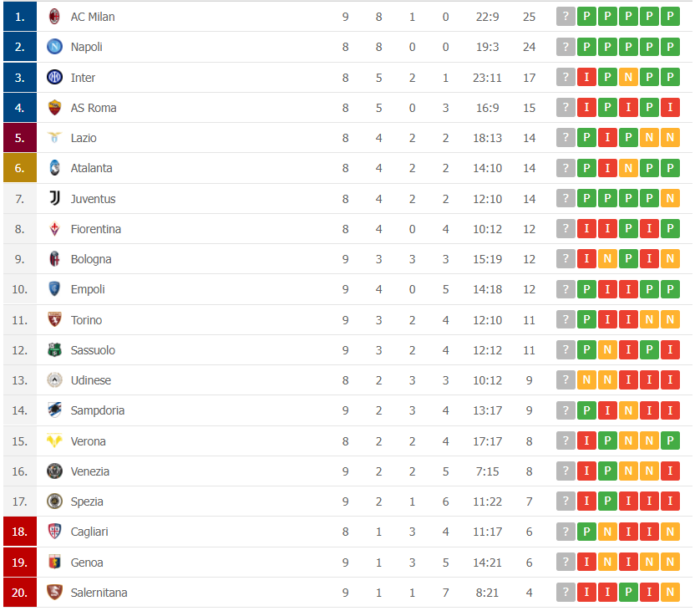Click the Napoli club crest icon
Image resolution: width=700 pixels, height=611 pixels.
pos(54,47)
